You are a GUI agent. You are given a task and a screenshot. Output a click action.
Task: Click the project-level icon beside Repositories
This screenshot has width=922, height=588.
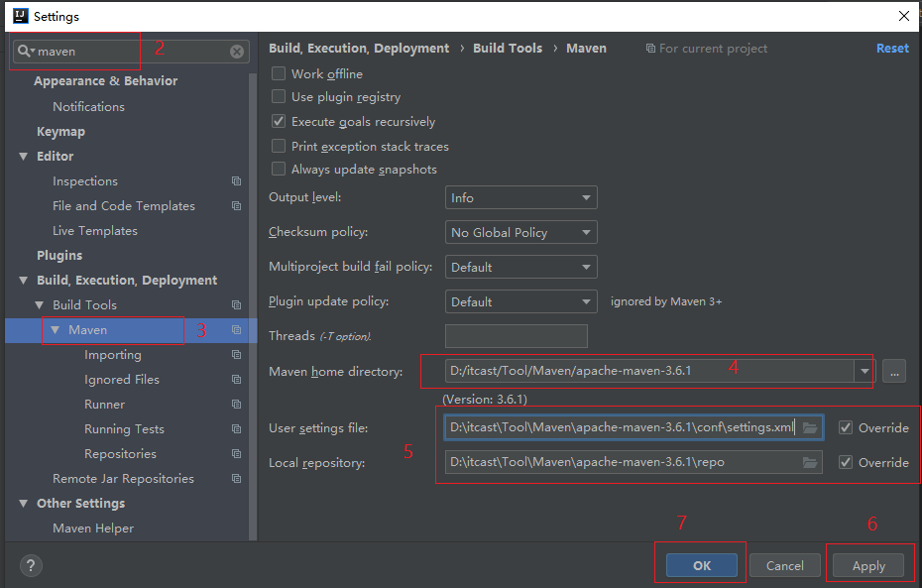pos(236,454)
